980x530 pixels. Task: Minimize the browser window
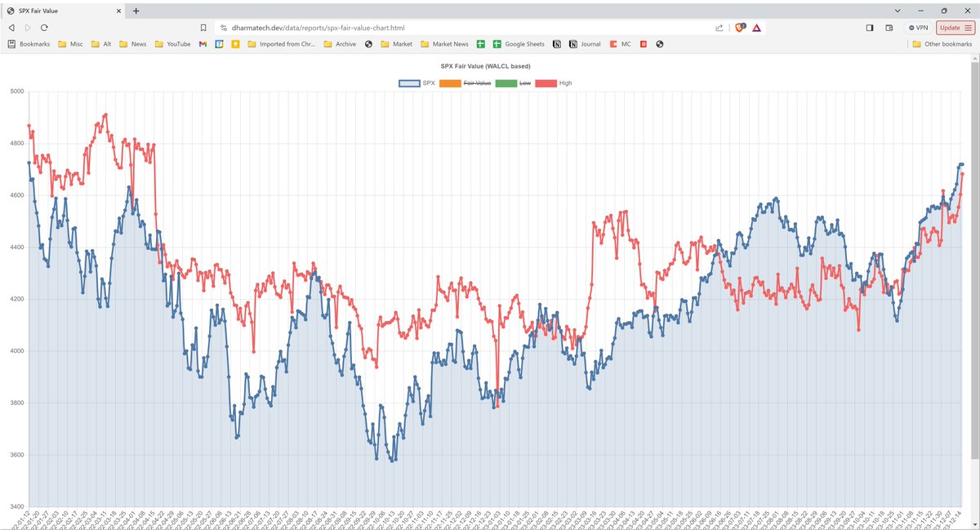(x=920, y=11)
